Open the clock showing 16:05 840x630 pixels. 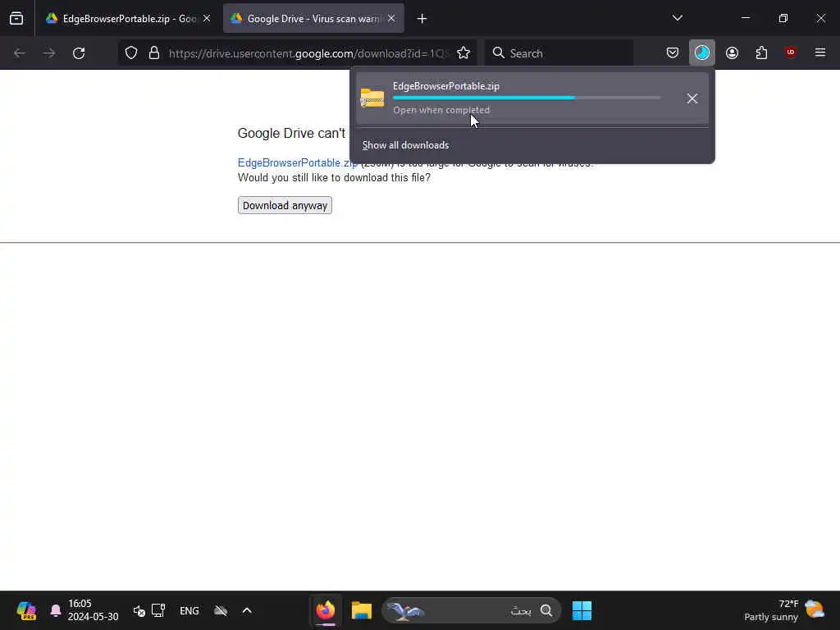pos(94,610)
